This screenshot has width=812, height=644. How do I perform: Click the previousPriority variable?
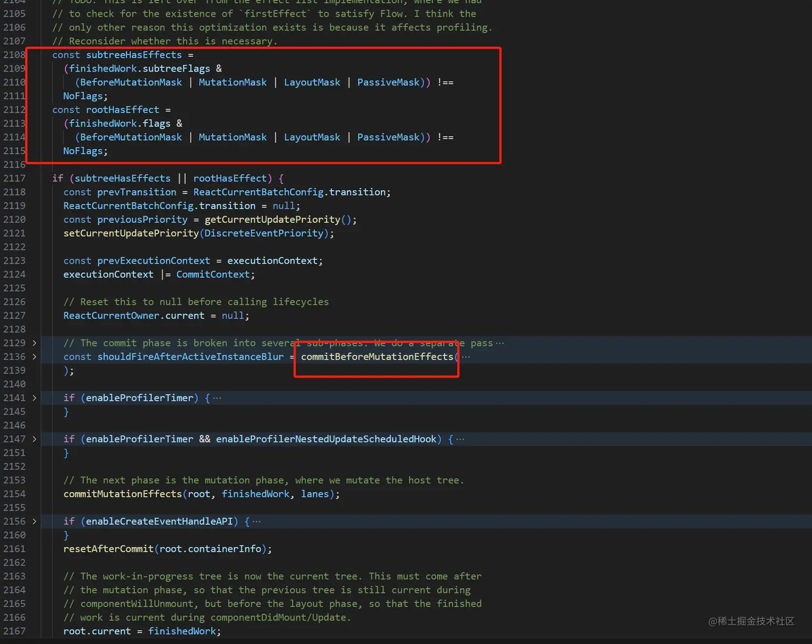(x=142, y=220)
